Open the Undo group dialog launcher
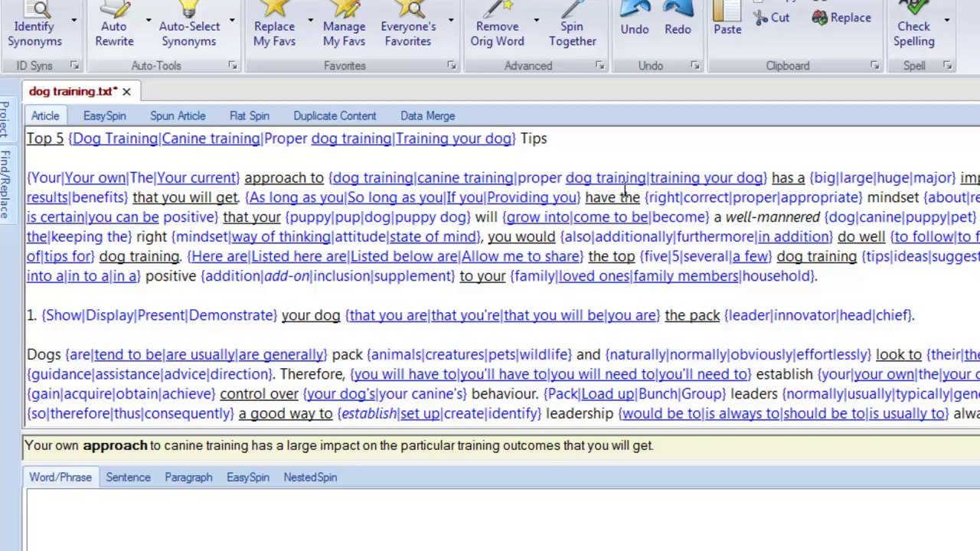 click(695, 66)
